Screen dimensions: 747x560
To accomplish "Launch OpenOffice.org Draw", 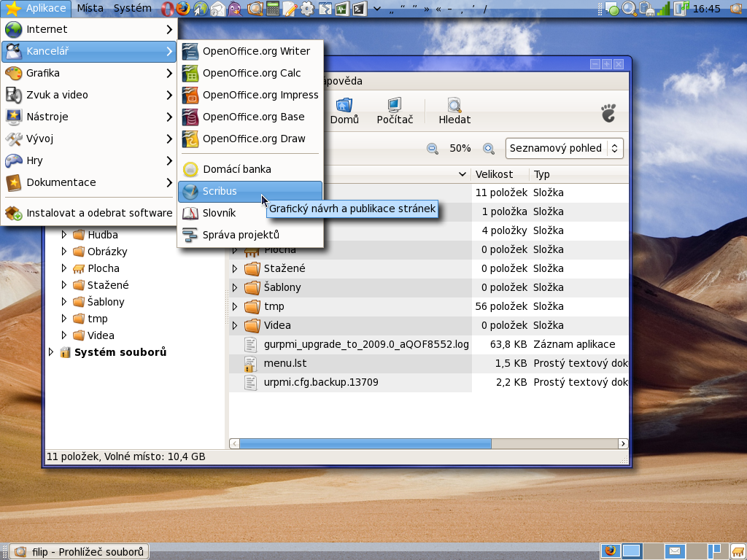I will tap(250, 139).
